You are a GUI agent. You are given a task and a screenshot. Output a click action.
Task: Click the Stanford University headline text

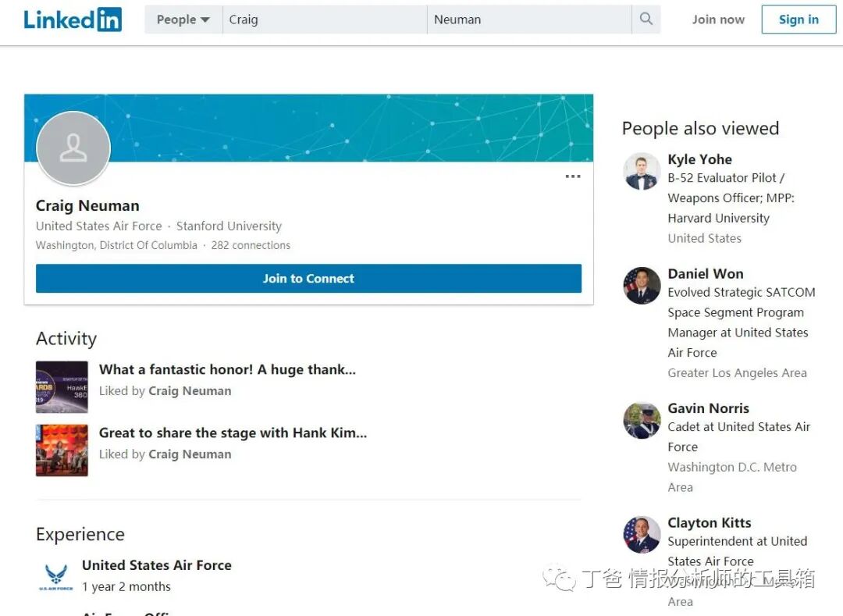pos(229,226)
